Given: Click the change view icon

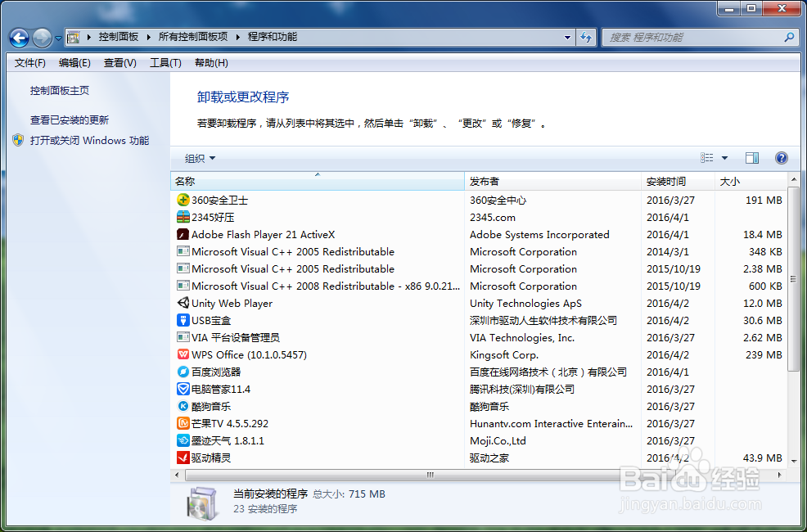Looking at the screenshot, I should point(706,158).
